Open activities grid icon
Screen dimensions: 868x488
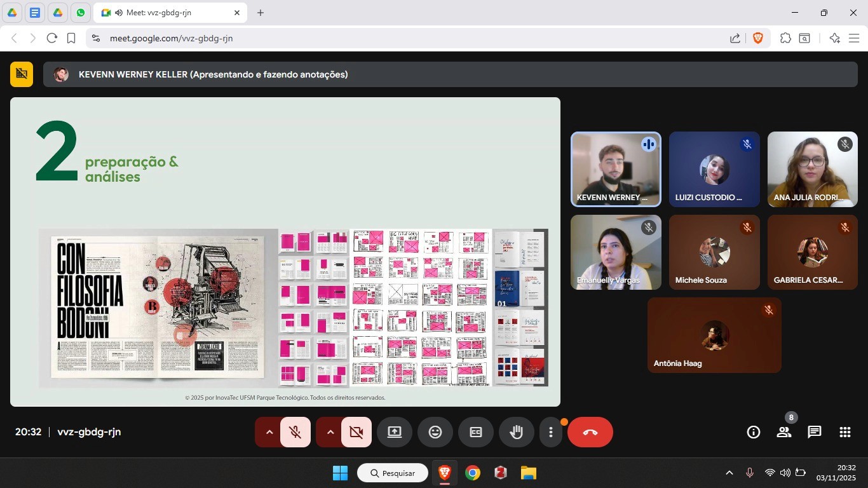(845, 432)
